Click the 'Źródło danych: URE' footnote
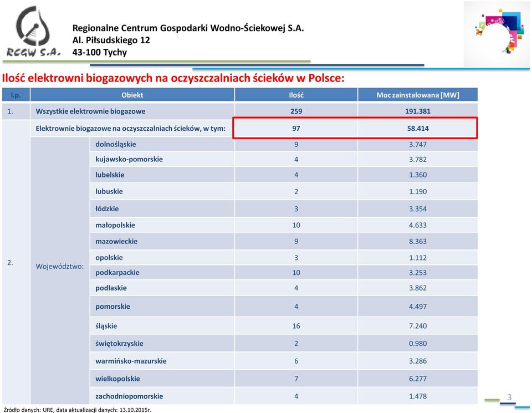 pyautogui.click(x=78, y=410)
